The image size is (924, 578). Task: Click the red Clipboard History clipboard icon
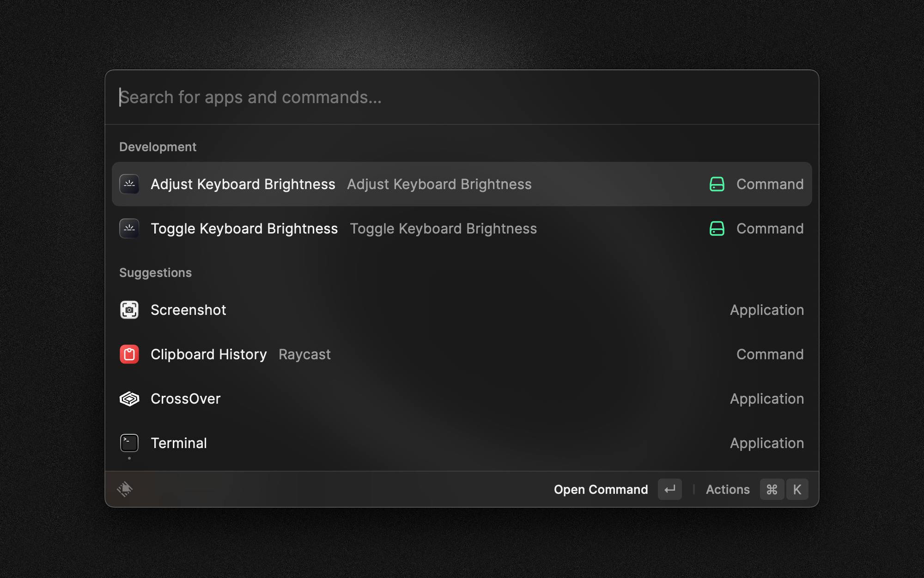(x=129, y=354)
